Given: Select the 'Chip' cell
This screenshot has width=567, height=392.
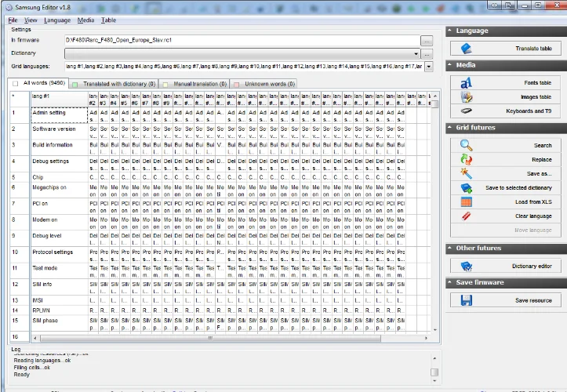Looking at the screenshot, I should tap(60, 177).
